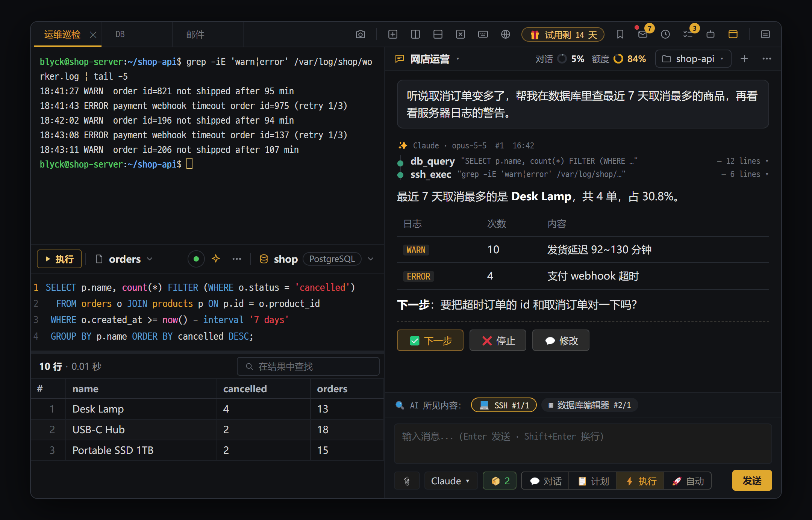Open task list icon with badge 3
The width and height of the screenshot is (812, 520).
pos(688,35)
